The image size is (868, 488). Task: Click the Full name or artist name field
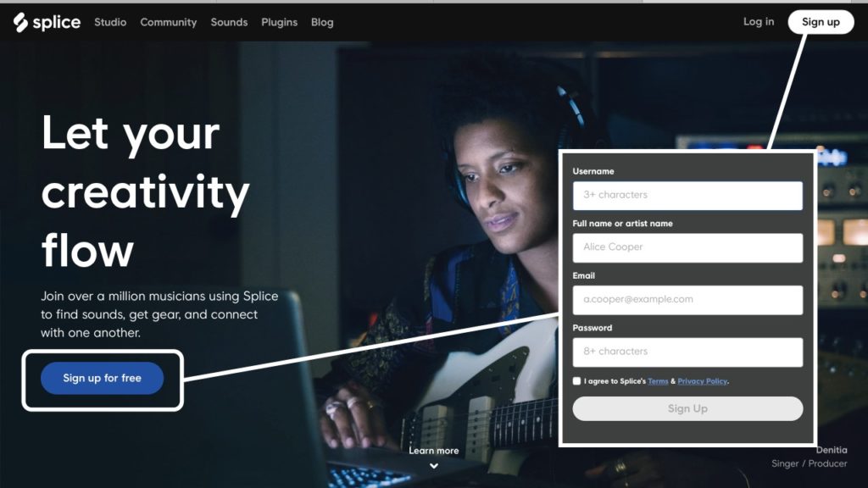tap(687, 247)
